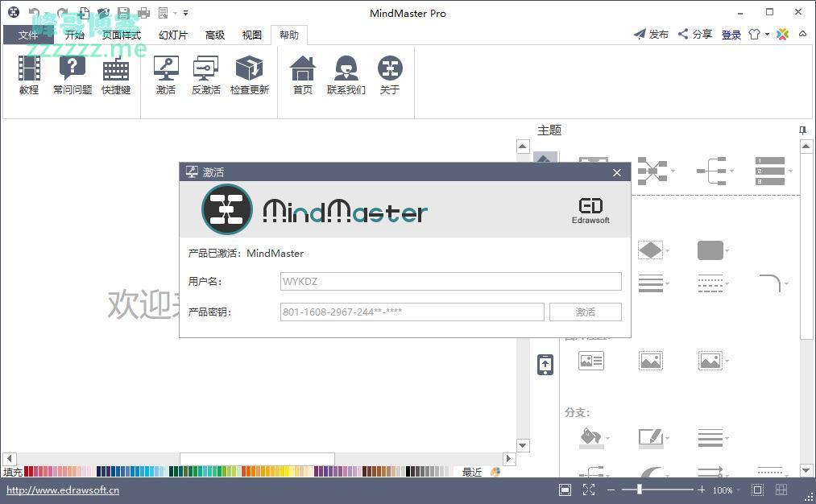Click the 反激活 deactivate icon in ribbon
Viewport: 816px width, 504px height.
click(205, 75)
